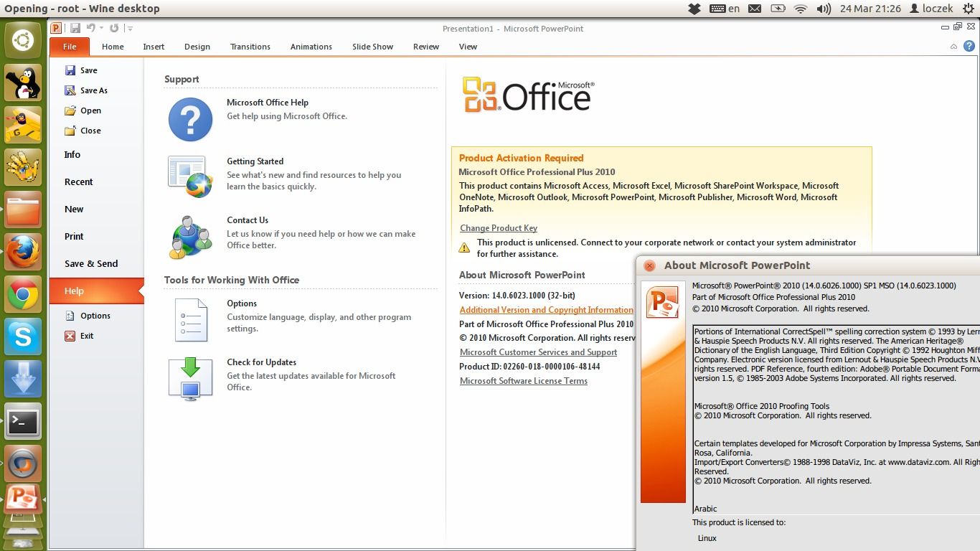Open the Microsoft Office Help question mark icon

[x=190, y=119]
